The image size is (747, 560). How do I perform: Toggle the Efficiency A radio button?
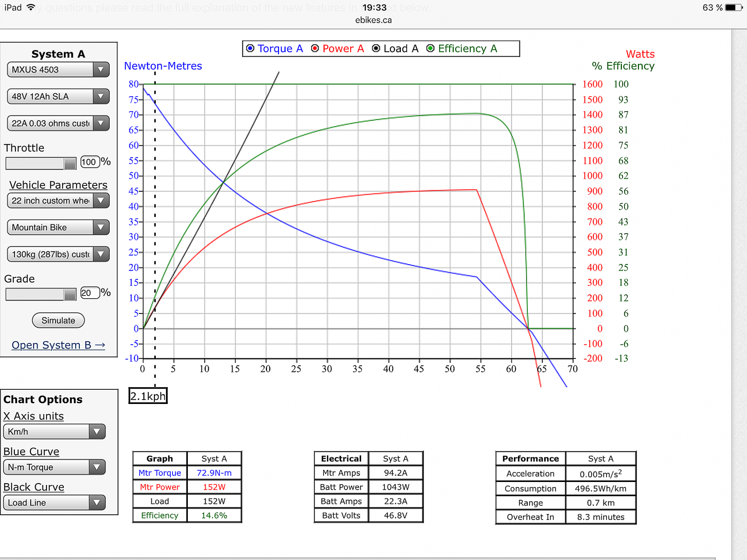click(430, 49)
